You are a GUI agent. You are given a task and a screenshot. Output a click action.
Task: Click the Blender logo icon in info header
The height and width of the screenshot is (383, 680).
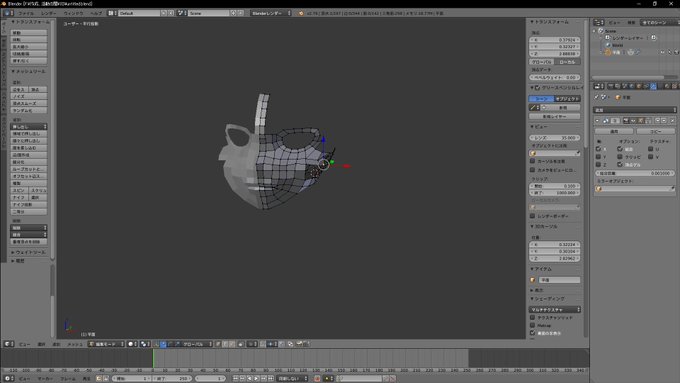click(x=301, y=13)
